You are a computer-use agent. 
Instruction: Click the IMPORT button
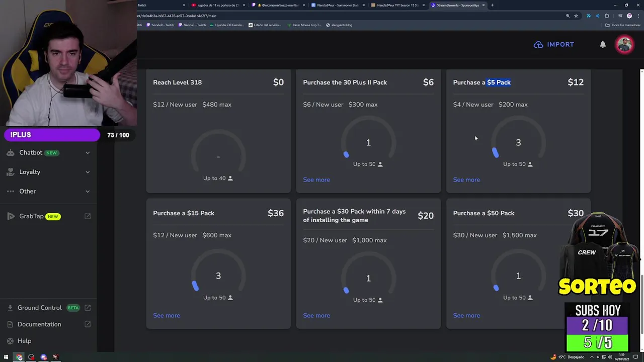pyautogui.click(x=554, y=45)
